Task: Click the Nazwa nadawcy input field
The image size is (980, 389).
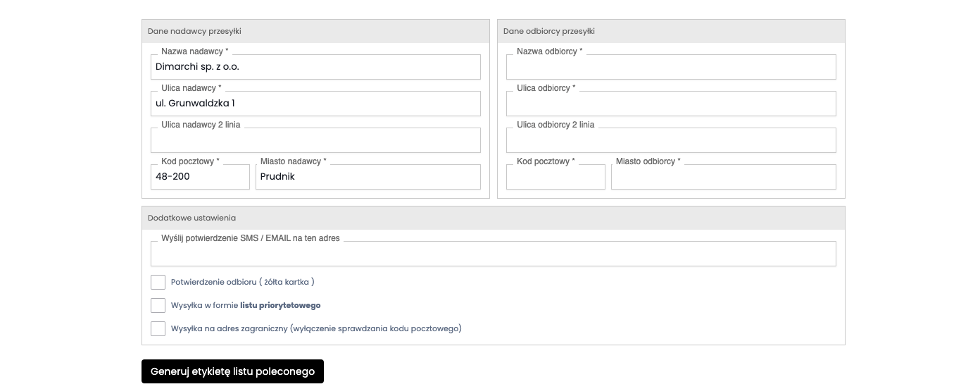Action: 315,67
